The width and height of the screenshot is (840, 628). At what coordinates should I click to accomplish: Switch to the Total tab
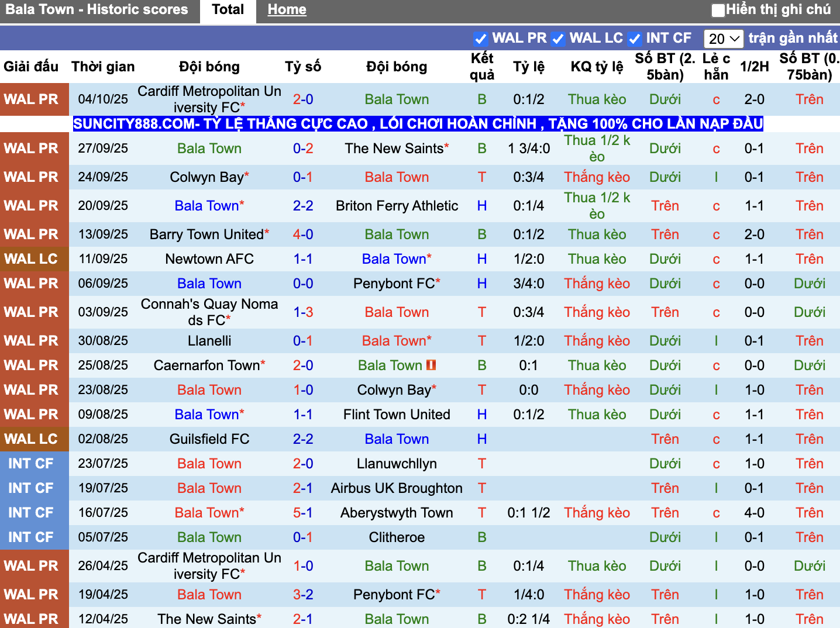pos(228,10)
